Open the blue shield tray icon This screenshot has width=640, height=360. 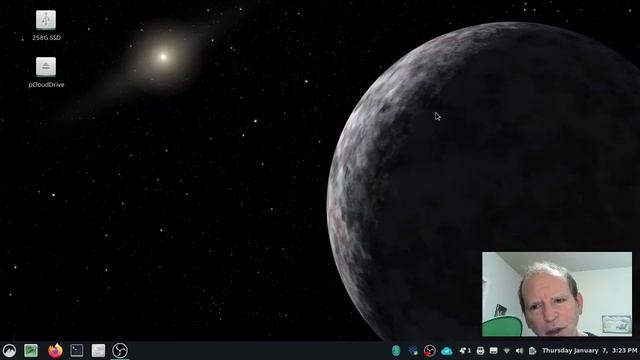[x=413, y=351]
